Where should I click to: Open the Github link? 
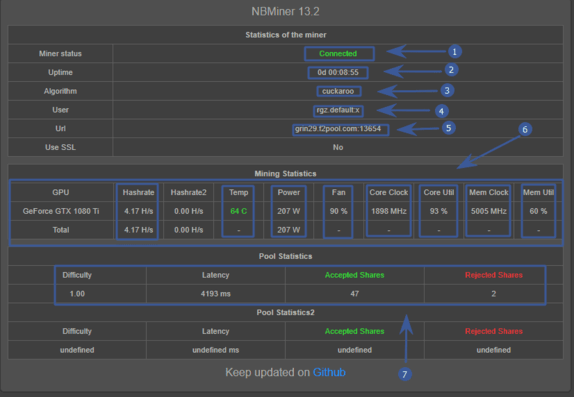point(329,372)
